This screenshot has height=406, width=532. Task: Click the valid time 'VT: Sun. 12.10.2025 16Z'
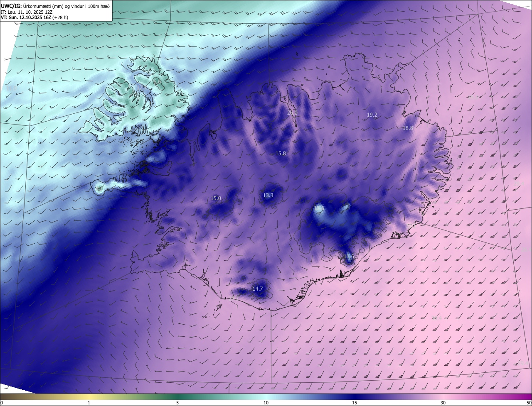(27, 18)
